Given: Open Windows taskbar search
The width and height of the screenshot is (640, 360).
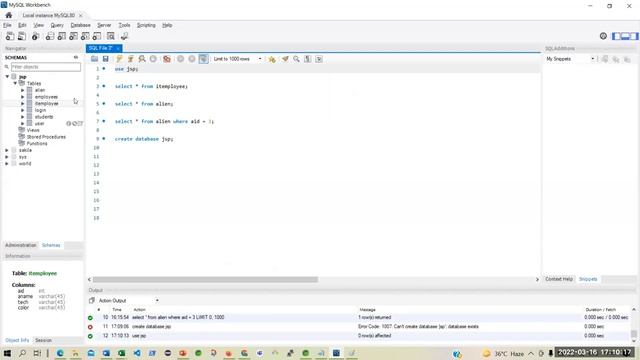Looking at the screenshot, I should (x=22, y=353).
